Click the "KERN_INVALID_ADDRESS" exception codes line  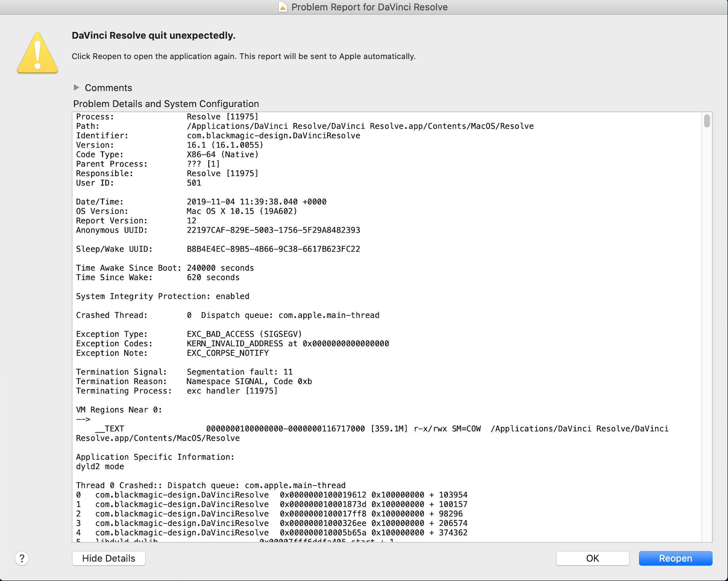tap(288, 344)
